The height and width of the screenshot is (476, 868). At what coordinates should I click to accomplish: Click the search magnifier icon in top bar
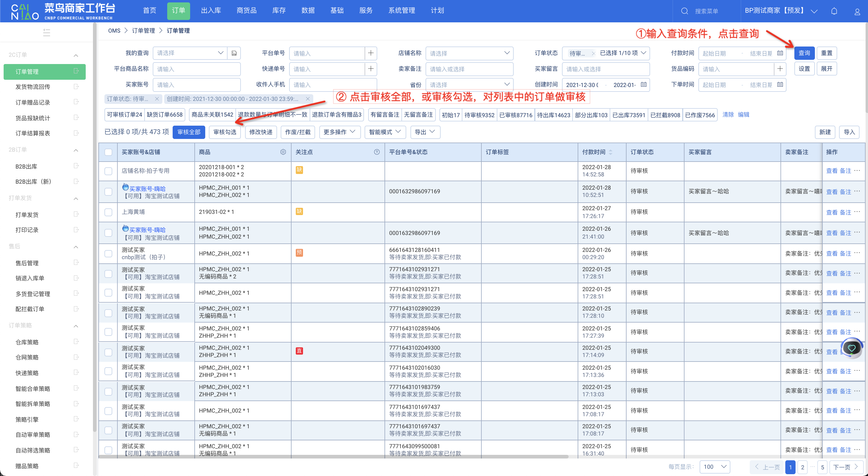(685, 11)
